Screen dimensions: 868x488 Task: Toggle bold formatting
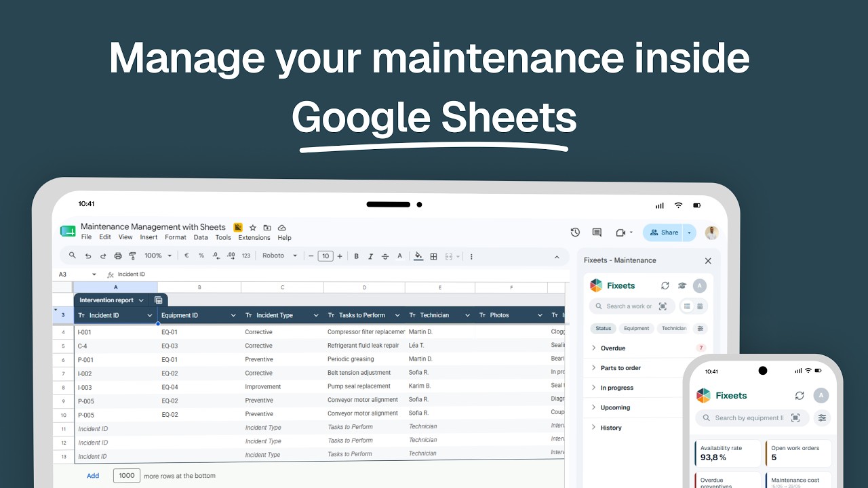[x=357, y=256]
